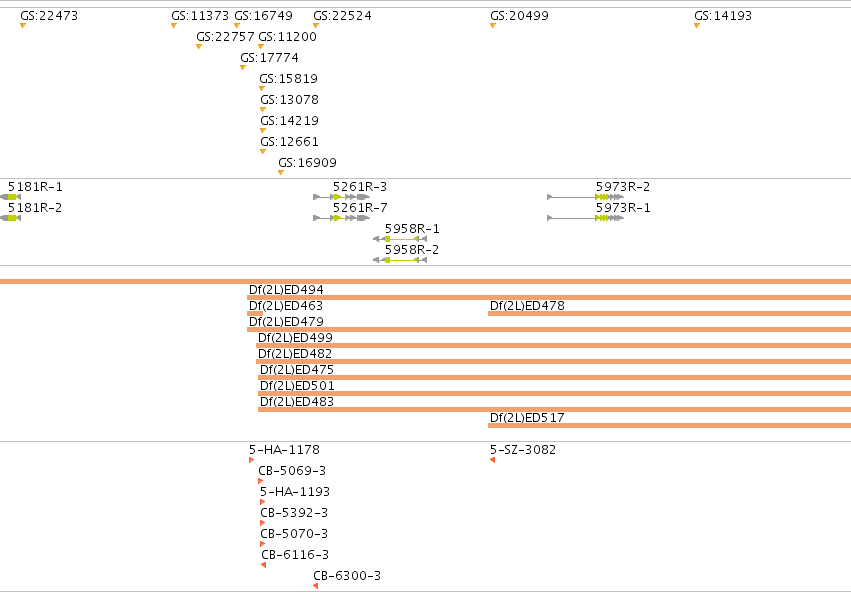
Task: Select the 5181R-1 transcript label
Action: point(35,187)
